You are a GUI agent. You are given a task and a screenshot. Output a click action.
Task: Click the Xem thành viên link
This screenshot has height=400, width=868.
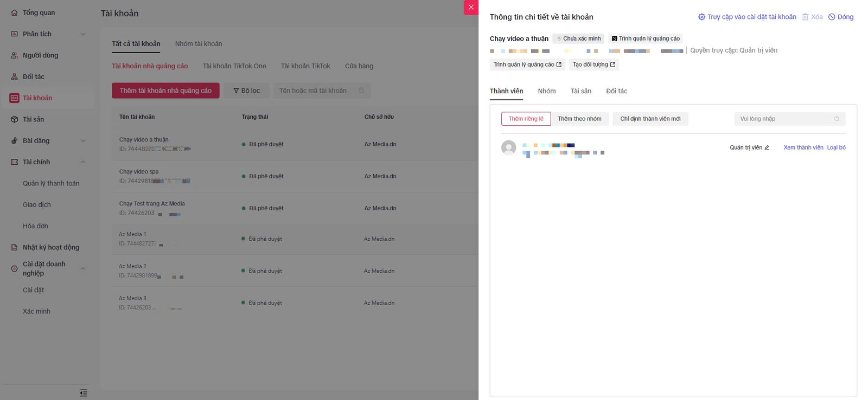[803, 147]
